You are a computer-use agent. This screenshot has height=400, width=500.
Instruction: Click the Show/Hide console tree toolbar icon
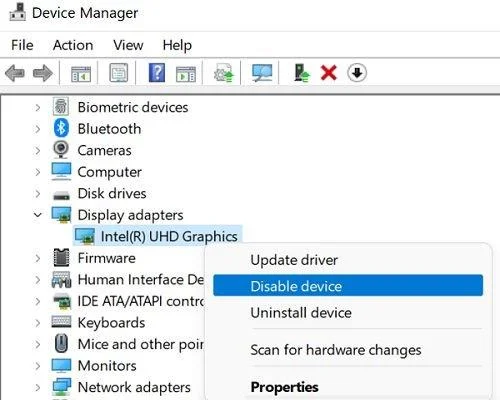click(x=81, y=73)
